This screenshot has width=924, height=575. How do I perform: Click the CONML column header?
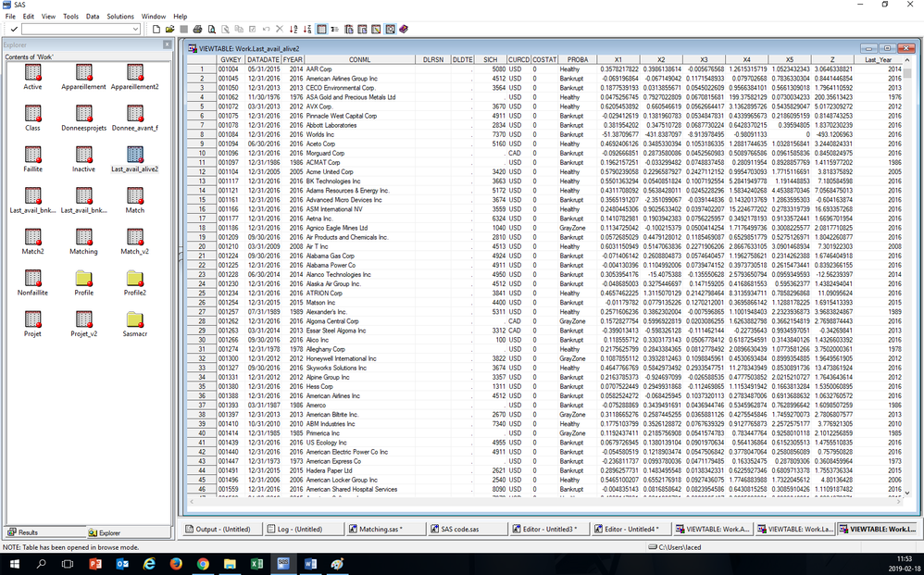coord(359,59)
